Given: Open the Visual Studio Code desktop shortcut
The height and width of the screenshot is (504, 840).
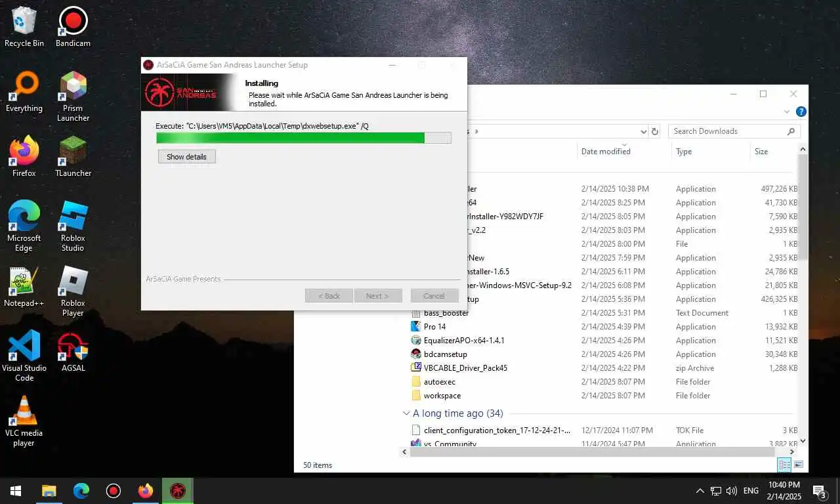Looking at the screenshot, I should (24, 356).
